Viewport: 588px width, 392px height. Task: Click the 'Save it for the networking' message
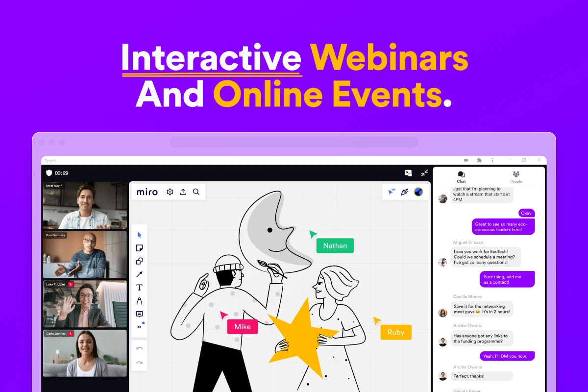click(482, 309)
